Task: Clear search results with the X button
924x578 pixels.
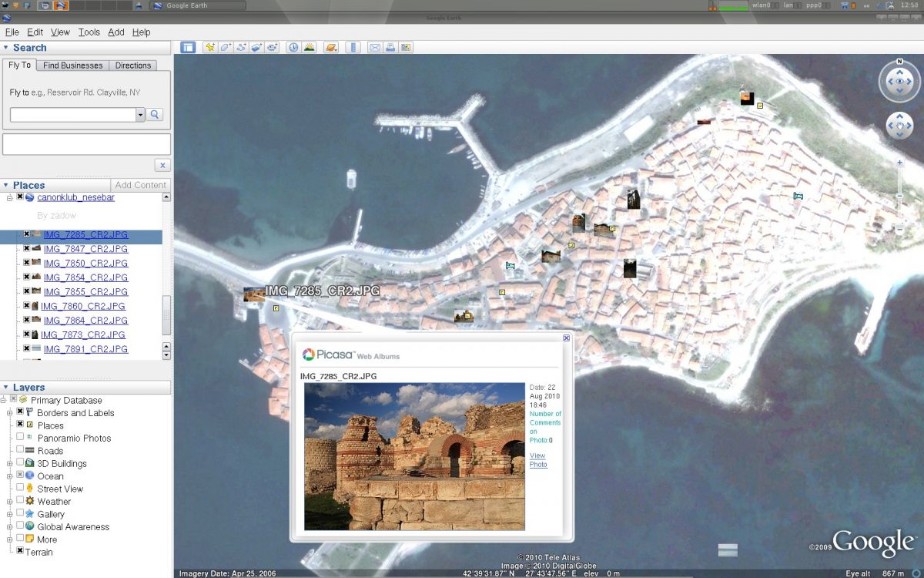Action: (162, 165)
